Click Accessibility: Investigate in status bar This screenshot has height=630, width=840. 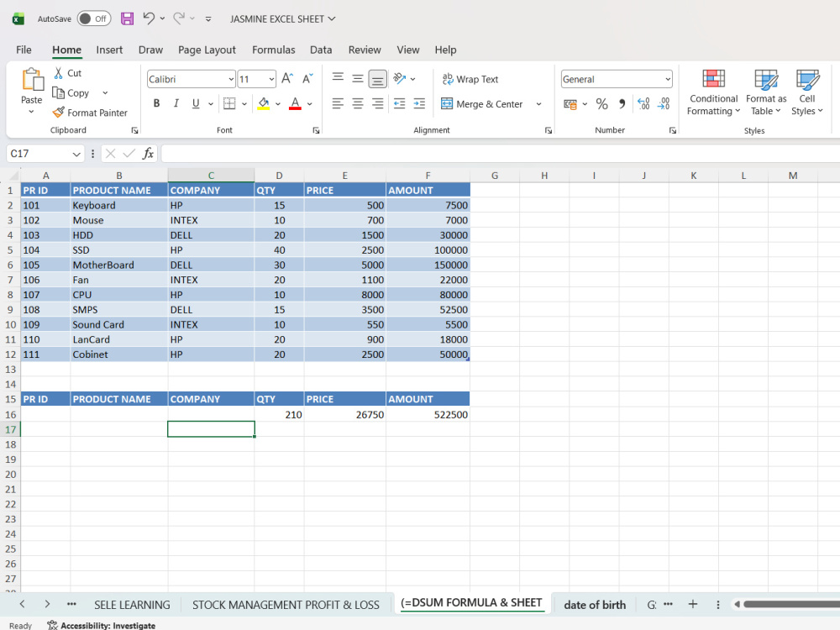pyautogui.click(x=102, y=625)
